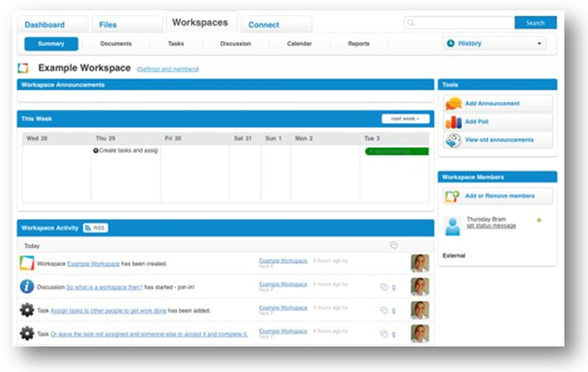Click the RSS feed button in Workspace Activity

95,228
